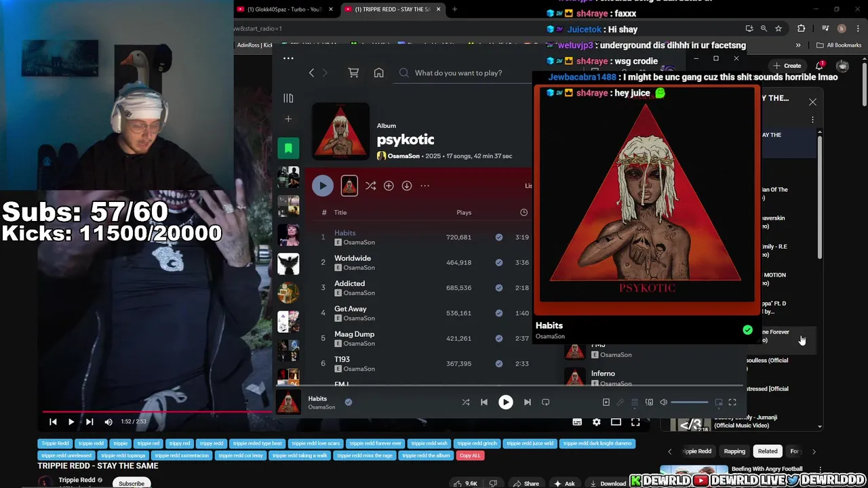Go to Spotify Home
Screen dimensions: 868x488
pyautogui.click(x=379, y=73)
